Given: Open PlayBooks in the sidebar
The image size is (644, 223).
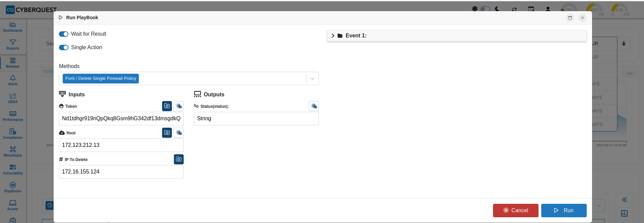Looking at the screenshot, I should [x=13, y=188].
